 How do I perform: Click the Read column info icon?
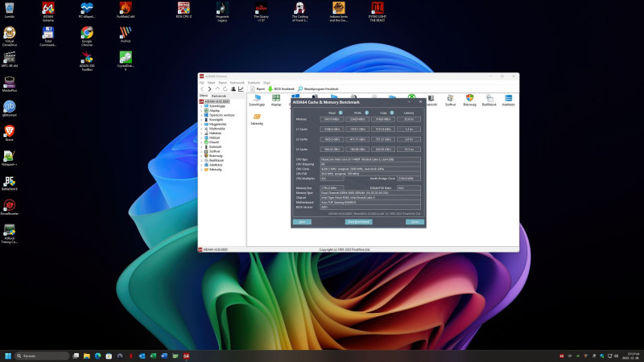coord(341,113)
